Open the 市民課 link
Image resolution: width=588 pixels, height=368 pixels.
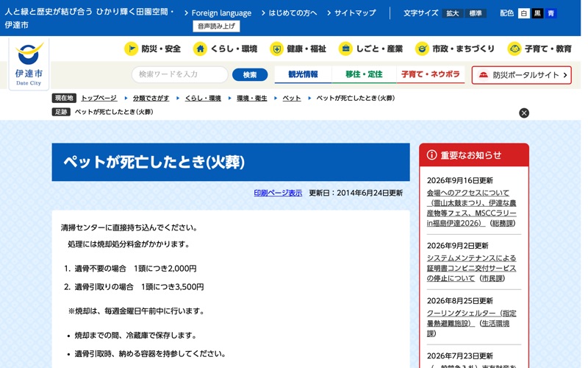(x=492, y=278)
